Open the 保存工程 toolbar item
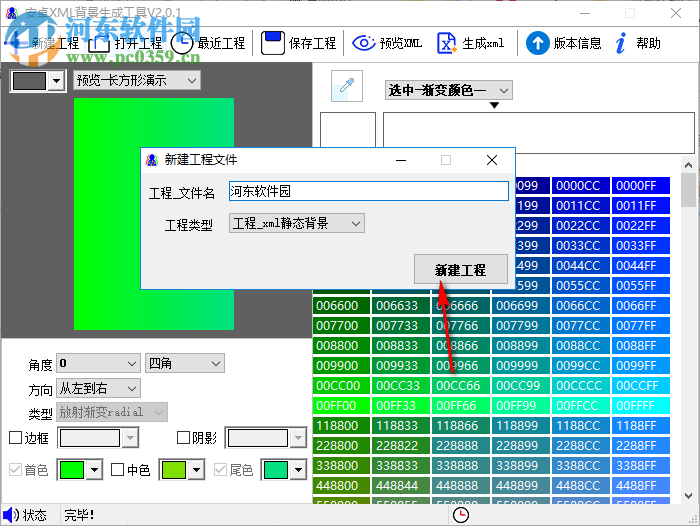 coord(299,43)
